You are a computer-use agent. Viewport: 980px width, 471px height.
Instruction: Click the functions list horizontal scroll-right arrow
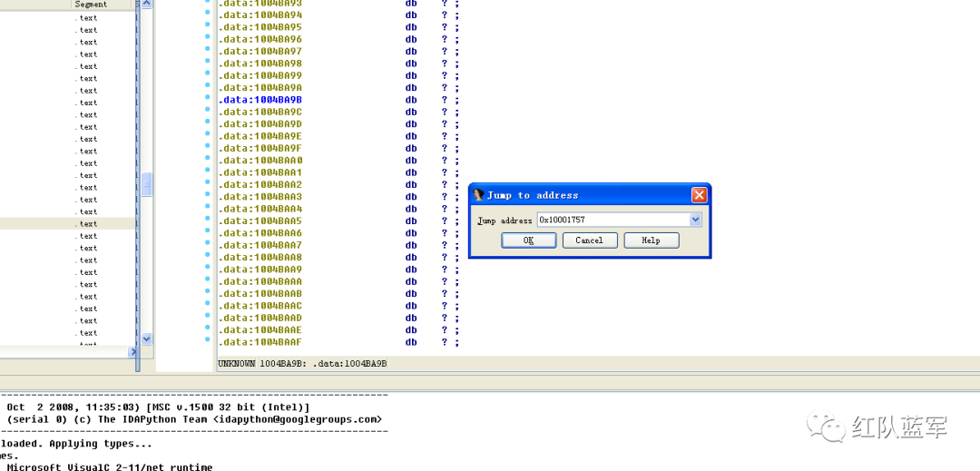pos(132,352)
